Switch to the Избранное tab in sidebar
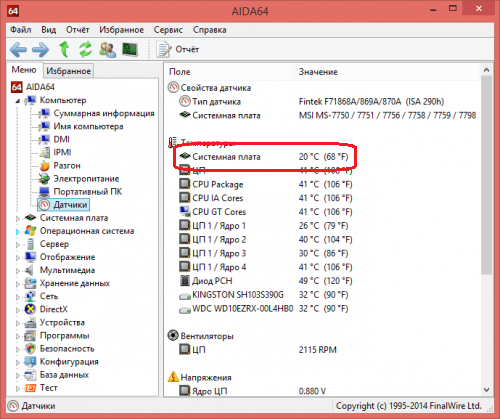Viewport: 500px width, 419px height. point(68,71)
